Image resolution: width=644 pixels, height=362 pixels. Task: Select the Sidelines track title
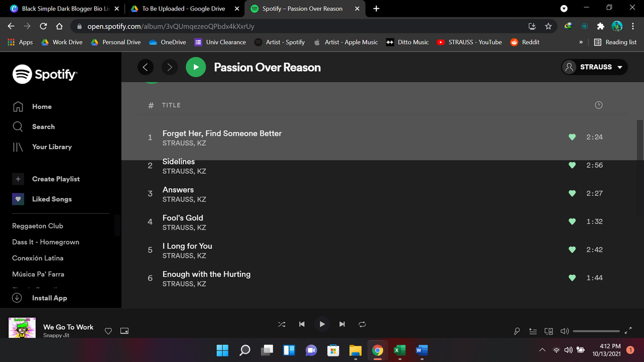[179, 161]
